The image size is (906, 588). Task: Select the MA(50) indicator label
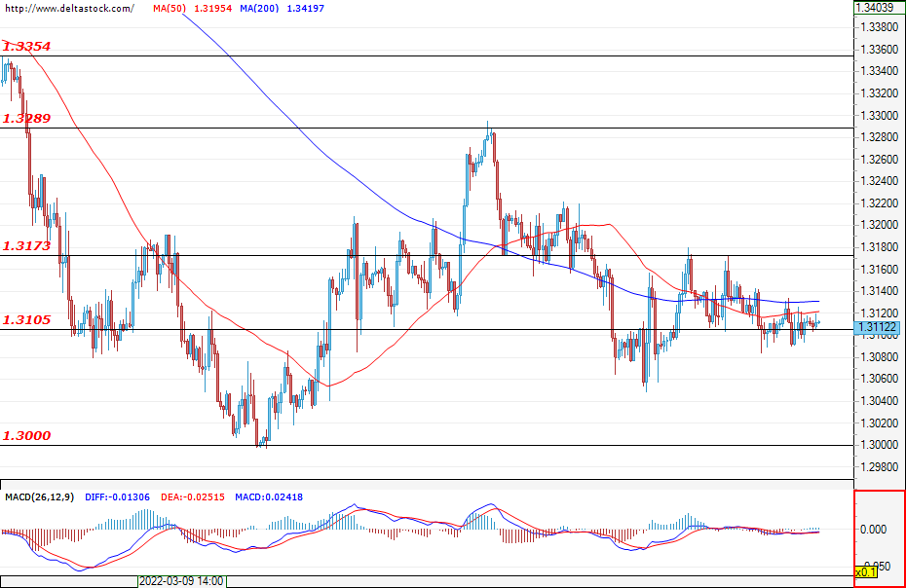(x=170, y=9)
